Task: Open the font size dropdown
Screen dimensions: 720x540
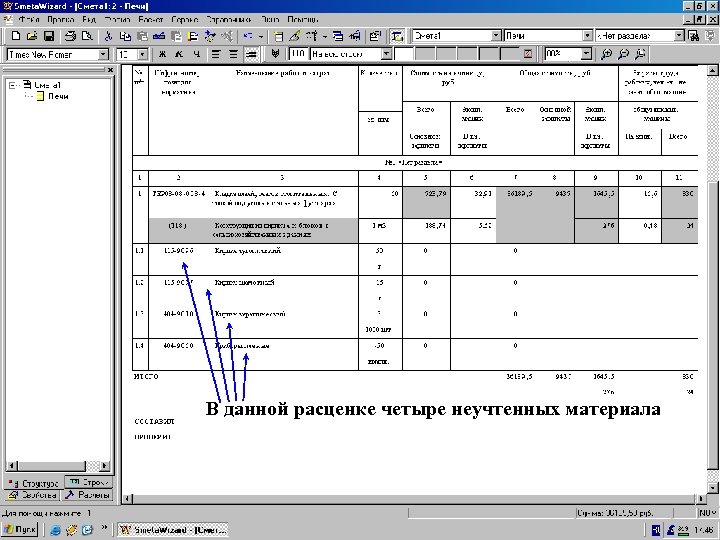Action: pos(143,55)
